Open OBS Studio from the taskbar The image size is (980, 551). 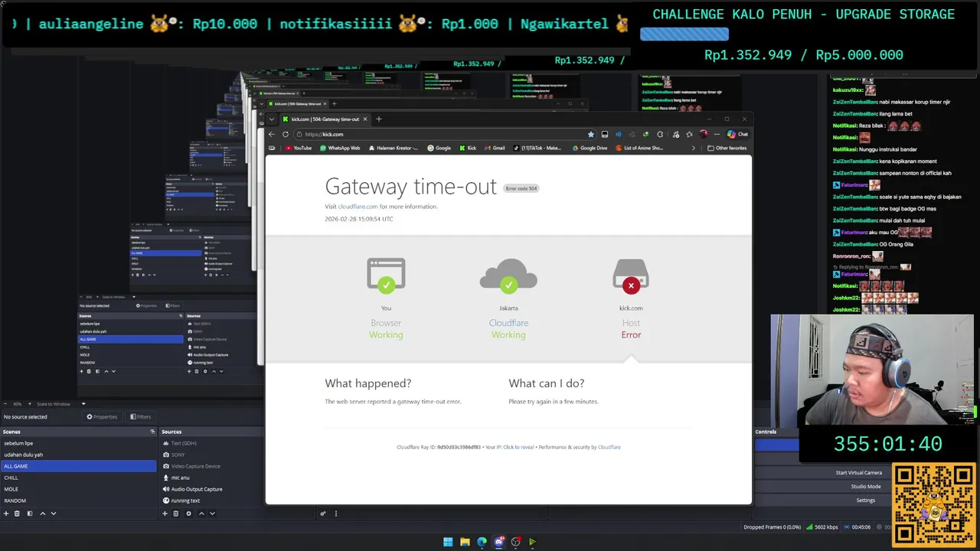coord(515,542)
